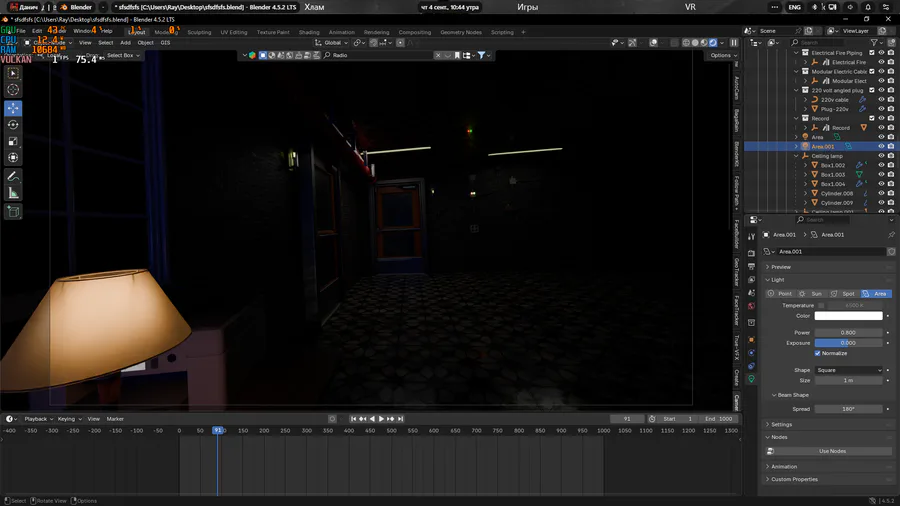Hide Ceiling lamp with its eye icon
The width and height of the screenshot is (900, 506).
point(882,155)
